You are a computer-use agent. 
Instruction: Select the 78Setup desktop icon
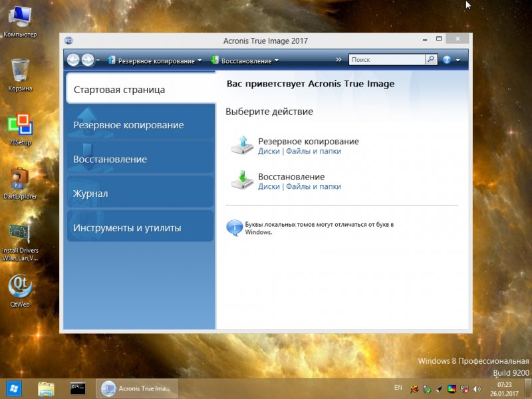[x=20, y=129]
